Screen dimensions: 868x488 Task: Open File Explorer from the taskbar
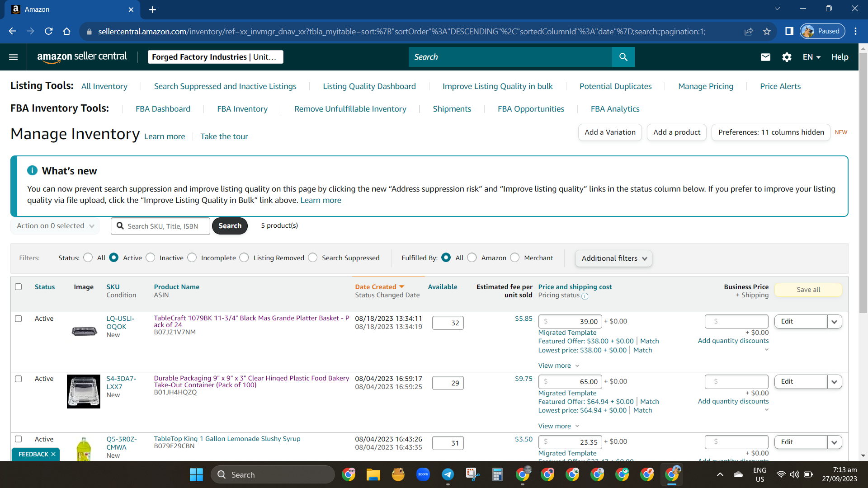click(x=373, y=474)
